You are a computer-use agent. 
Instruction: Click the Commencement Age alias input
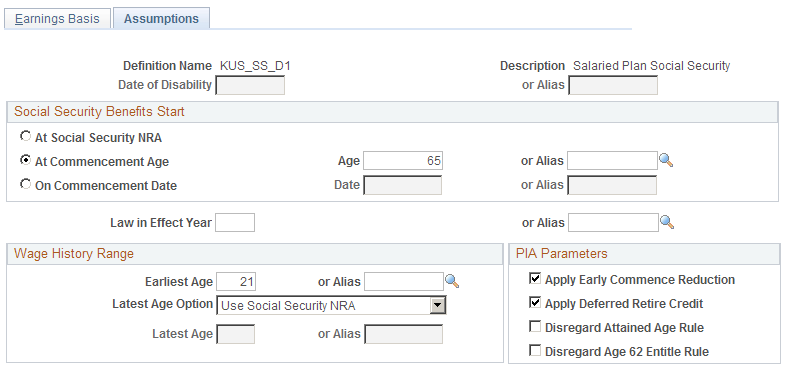(x=612, y=161)
